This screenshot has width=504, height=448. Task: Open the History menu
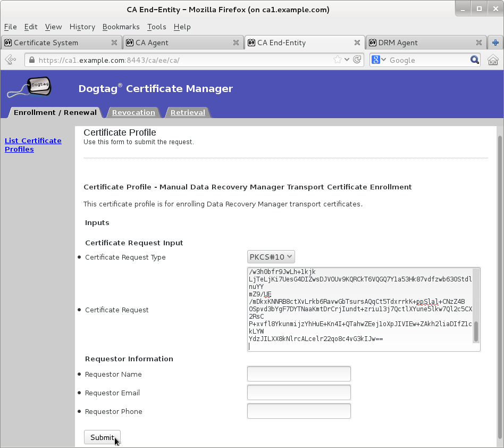[82, 27]
